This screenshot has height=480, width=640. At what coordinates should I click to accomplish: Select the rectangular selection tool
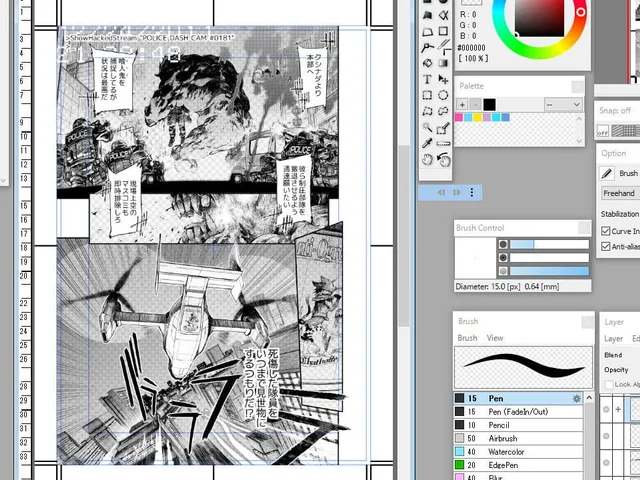pyautogui.click(x=427, y=96)
